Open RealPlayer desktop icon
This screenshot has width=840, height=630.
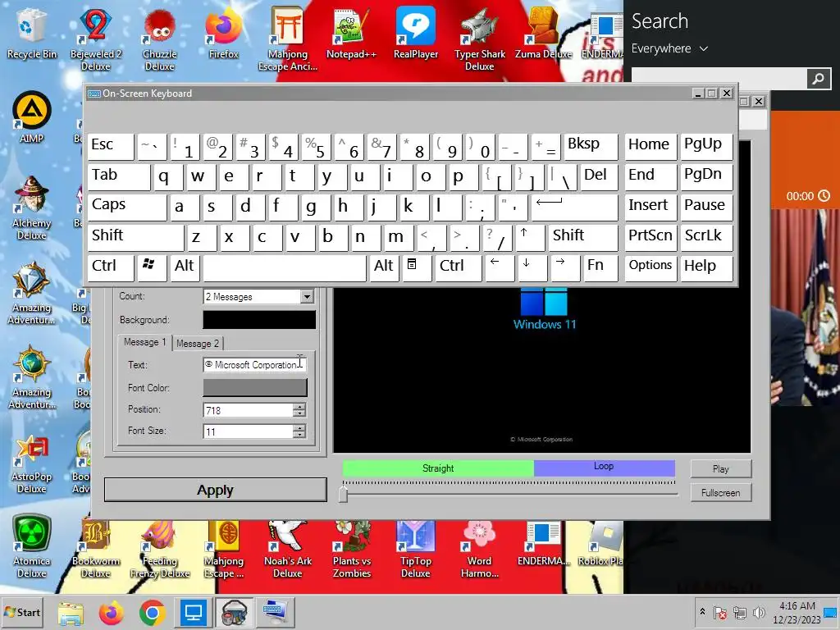coord(416,32)
